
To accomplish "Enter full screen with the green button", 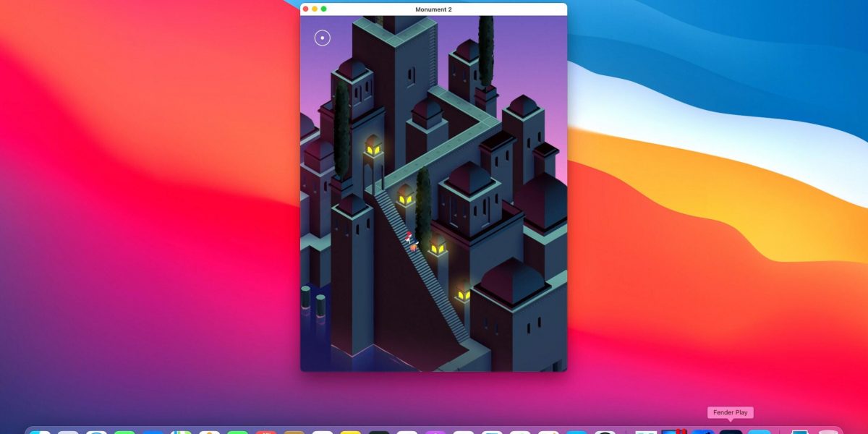I will click(x=323, y=9).
